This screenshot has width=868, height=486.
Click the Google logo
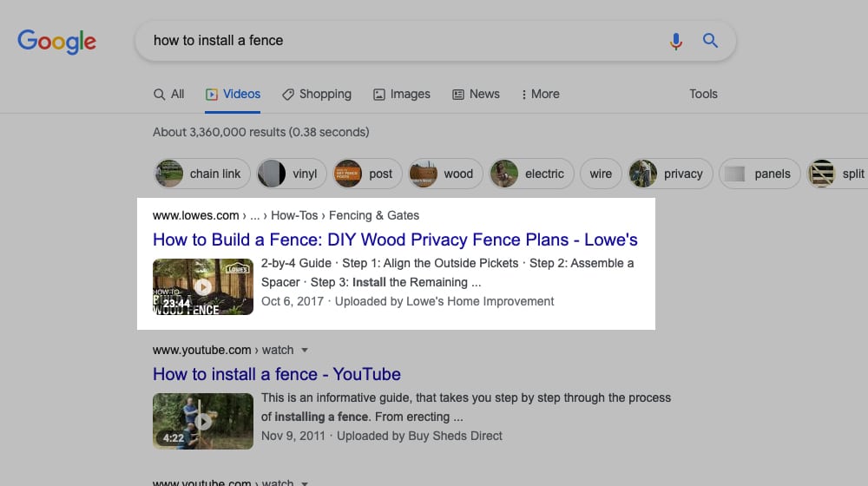point(56,41)
